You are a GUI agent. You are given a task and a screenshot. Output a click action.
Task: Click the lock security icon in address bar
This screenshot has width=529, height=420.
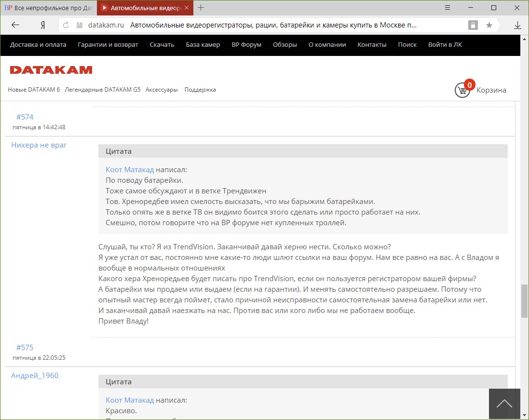coord(473,25)
